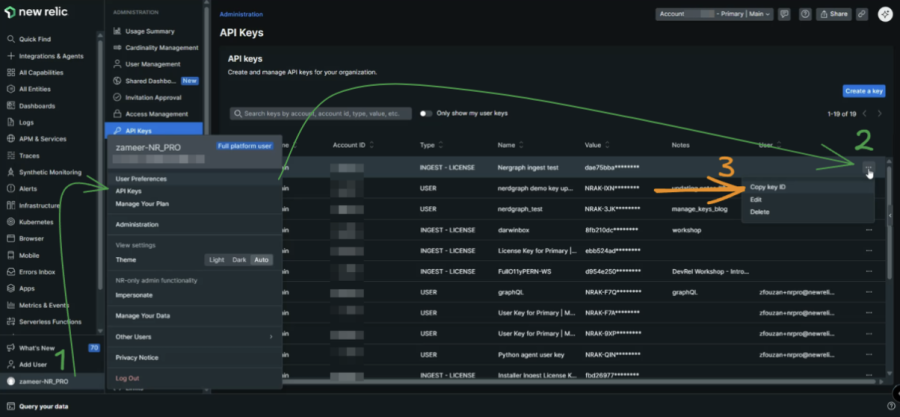The height and width of the screenshot is (417, 900).
Task: Set theme to Light
Action: [x=216, y=260]
